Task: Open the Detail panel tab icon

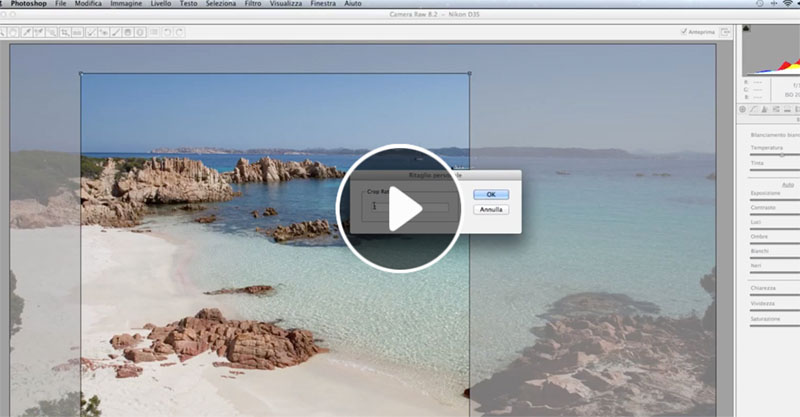Action: (x=765, y=109)
